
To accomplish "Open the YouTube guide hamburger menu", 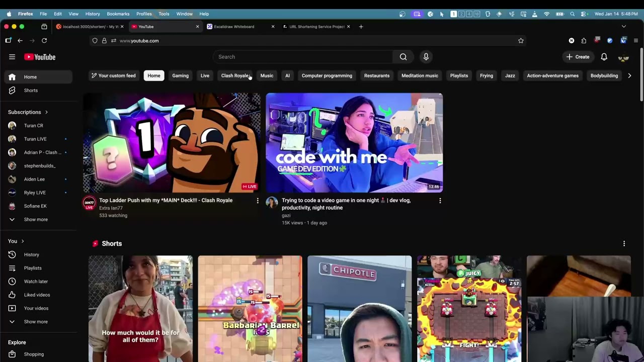I will [12, 57].
